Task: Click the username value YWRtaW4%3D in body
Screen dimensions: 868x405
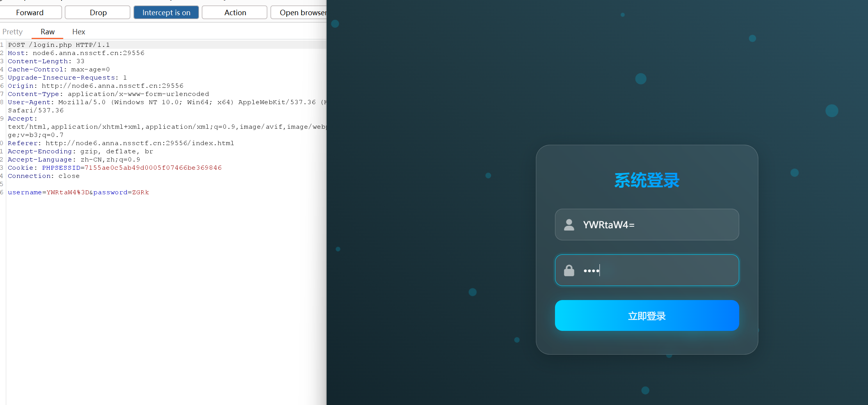Action: (x=68, y=192)
